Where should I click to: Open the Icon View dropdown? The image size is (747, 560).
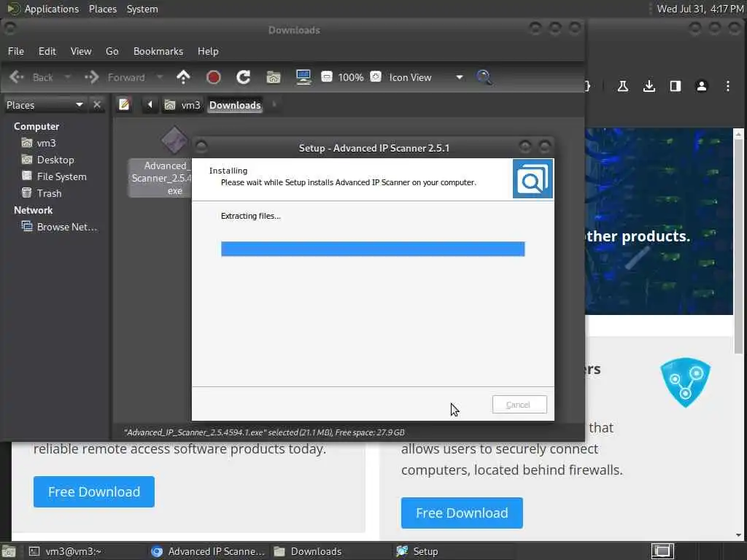[426, 77]
